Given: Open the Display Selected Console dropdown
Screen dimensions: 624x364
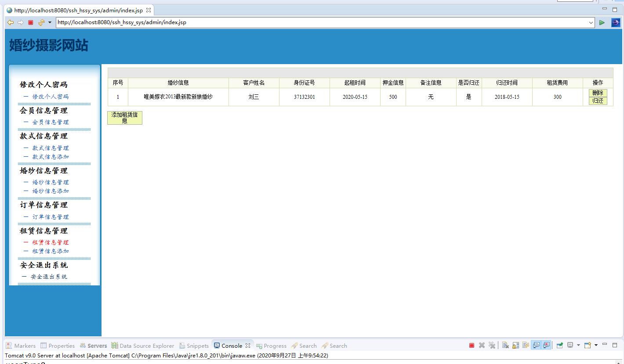Looking at the screenshot, I should 579,346.
